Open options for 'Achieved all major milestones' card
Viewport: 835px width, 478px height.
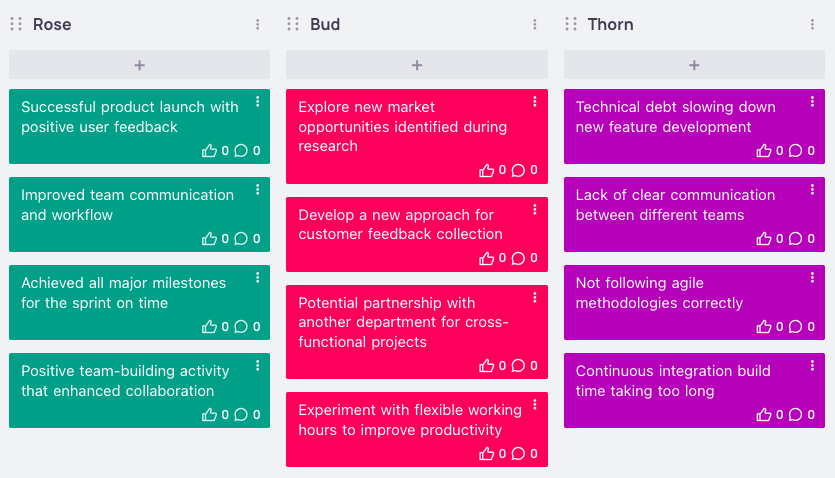point(258,277)
